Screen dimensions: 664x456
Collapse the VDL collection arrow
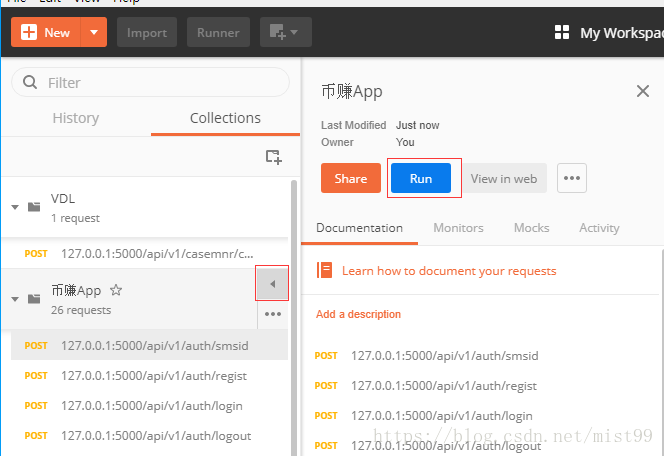(15, 207)
